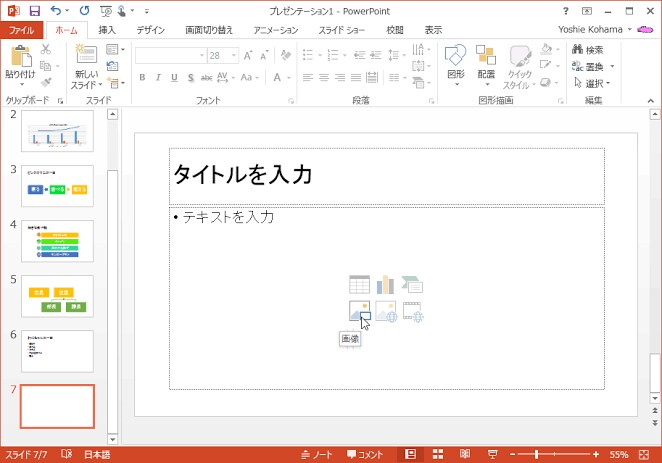Image resolution: width=662 pixels, height=463 pixels.
Task: Click the Save icon in quick access toolbar
Action: click(35, 11)
